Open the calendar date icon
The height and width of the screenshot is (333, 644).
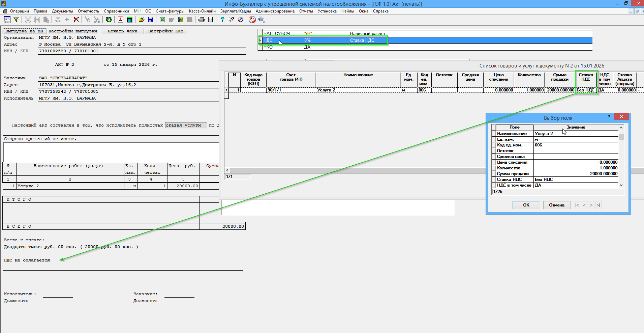pyautogui.click(x=120, y=20)
